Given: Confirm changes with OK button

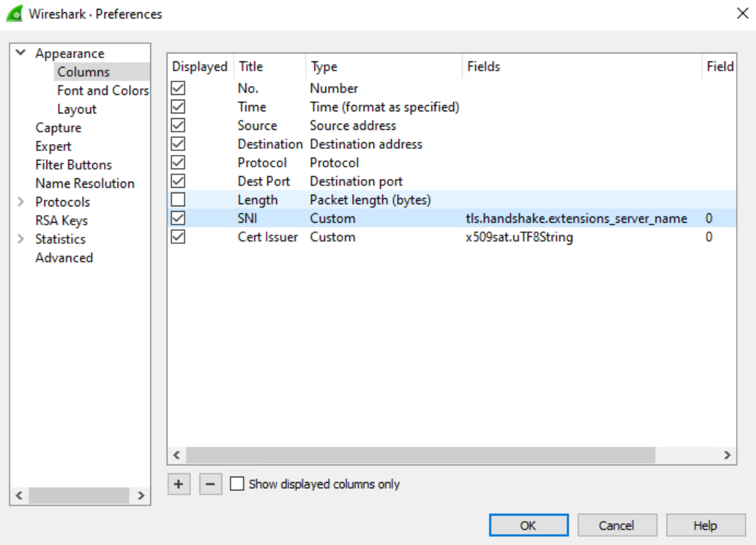Looking at the screenshot, I should (528, 525).
